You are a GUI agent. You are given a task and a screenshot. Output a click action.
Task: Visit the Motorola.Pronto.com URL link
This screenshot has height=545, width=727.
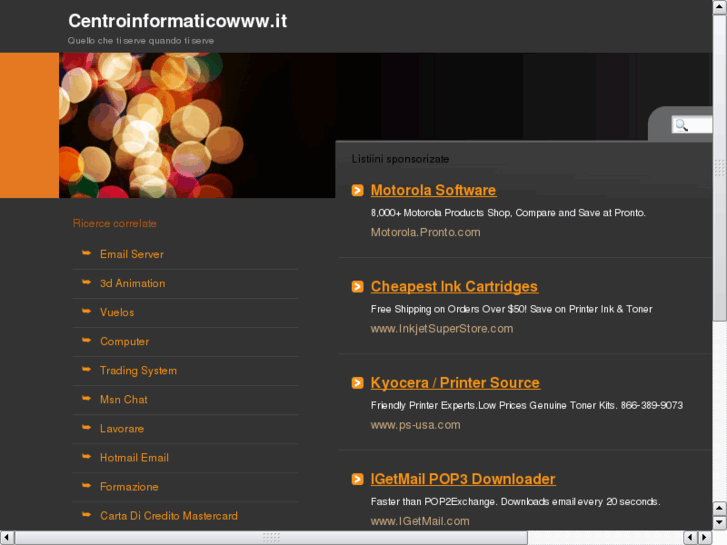tap(425, 232)
